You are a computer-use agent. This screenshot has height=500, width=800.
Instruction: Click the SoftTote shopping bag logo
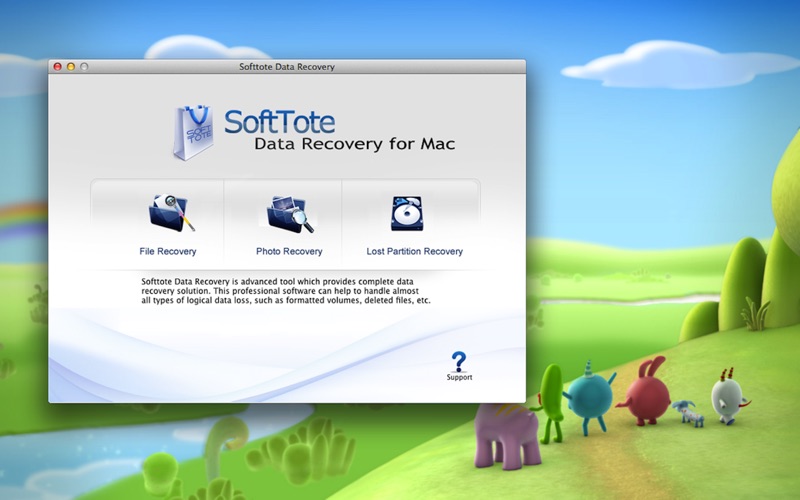[x=192, y=132]
